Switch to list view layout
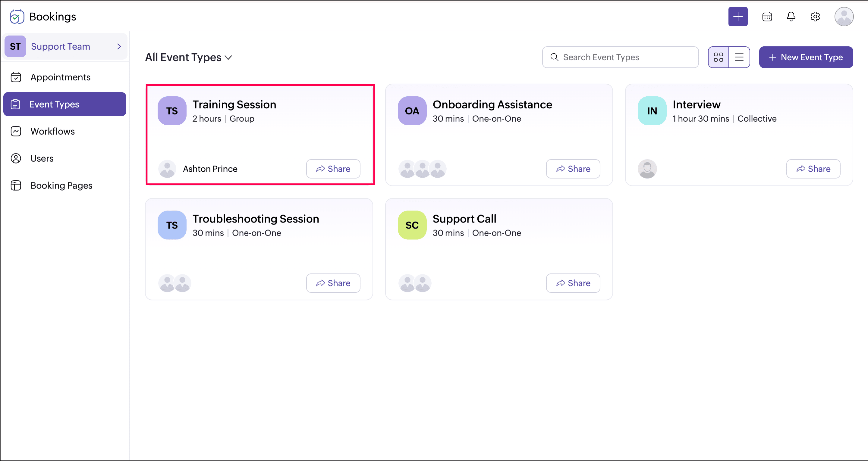 (739, 57)
